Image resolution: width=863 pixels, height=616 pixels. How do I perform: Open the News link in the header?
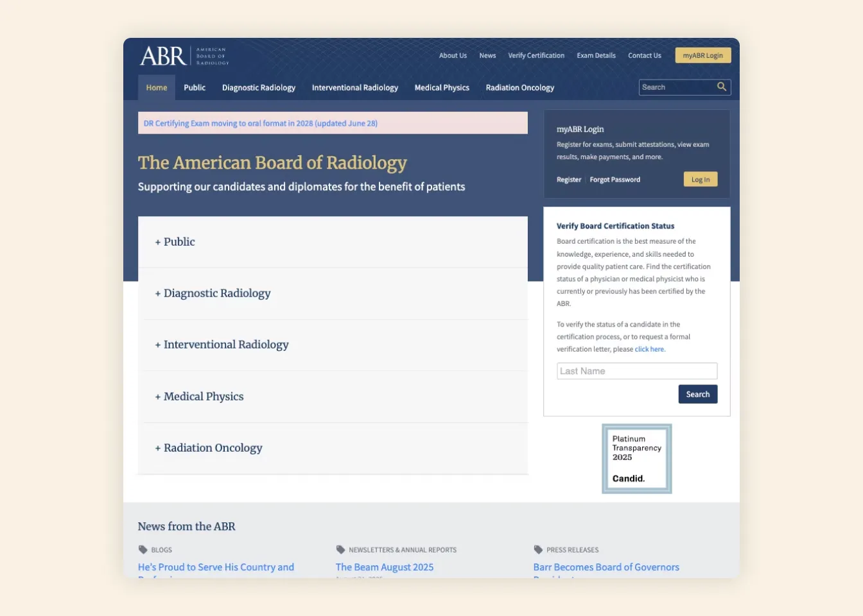coord(487,55)
